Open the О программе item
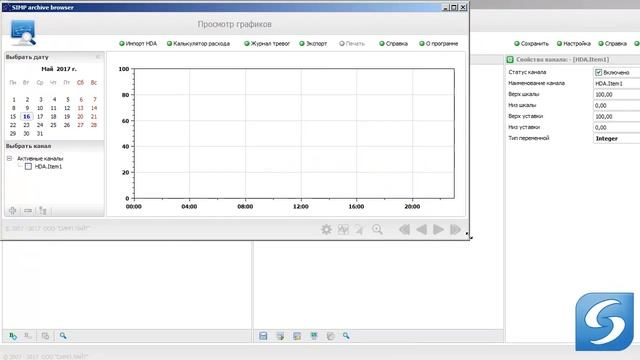This screenshot has width=640, height=360. point(439,44)
